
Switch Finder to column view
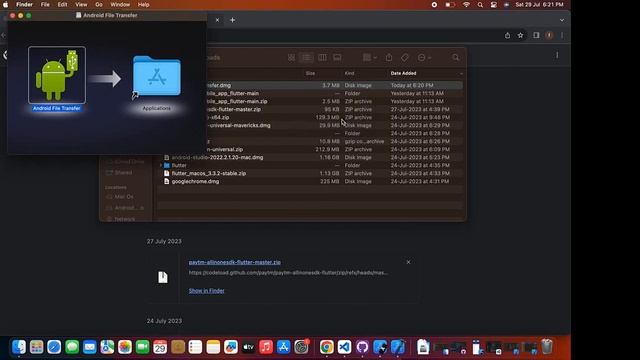[x=322, y=58]
